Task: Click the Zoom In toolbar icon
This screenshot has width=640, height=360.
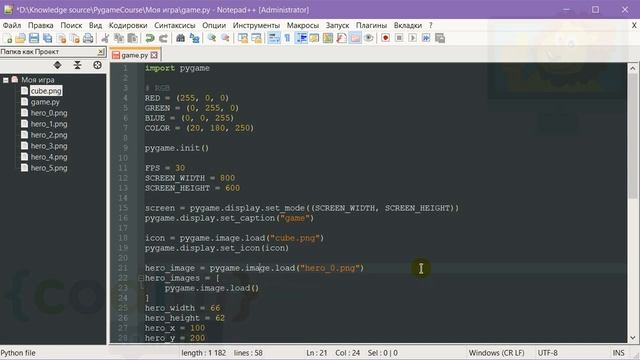Action: [x=211, y=38]
